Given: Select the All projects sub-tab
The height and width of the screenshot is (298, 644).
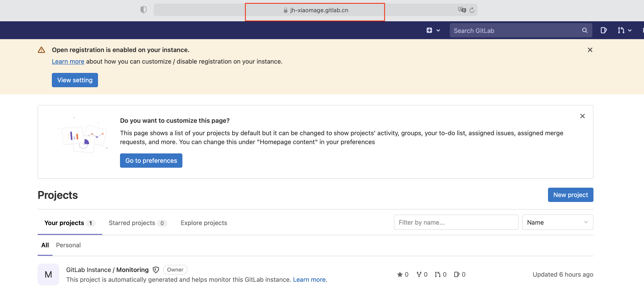Looking at the screenshot, I should (45, 245).
